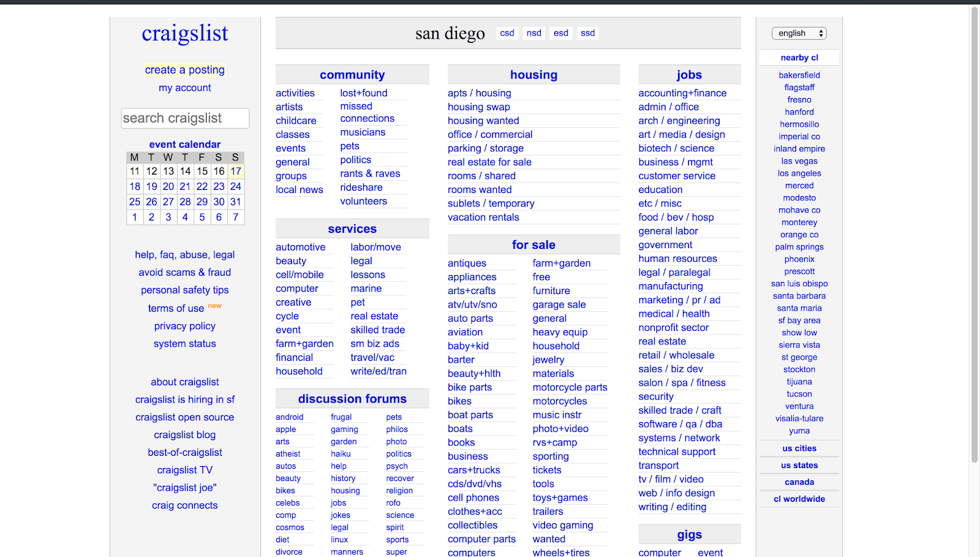
Task: Expand the cl worldwide section
Action: coord(799,498)
